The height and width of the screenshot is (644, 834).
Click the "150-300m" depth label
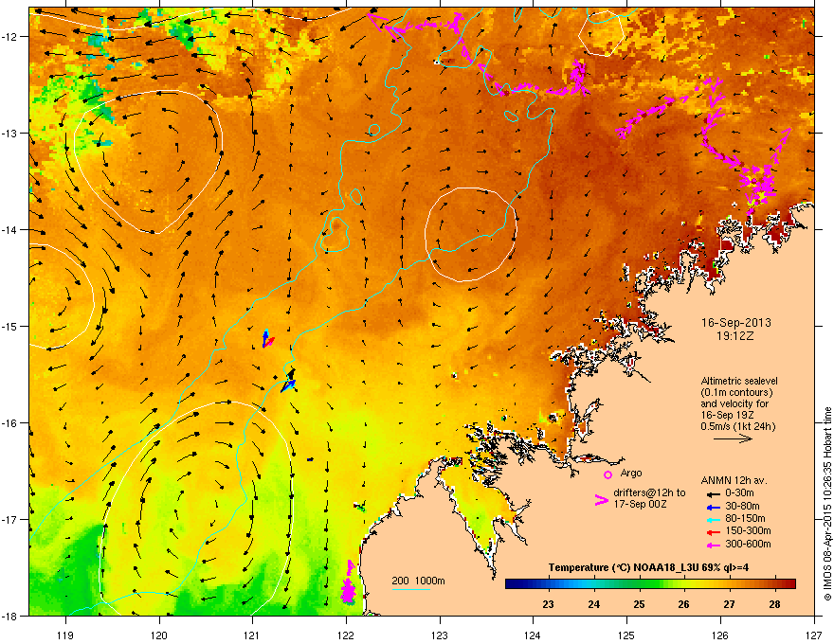click(748, 530)
